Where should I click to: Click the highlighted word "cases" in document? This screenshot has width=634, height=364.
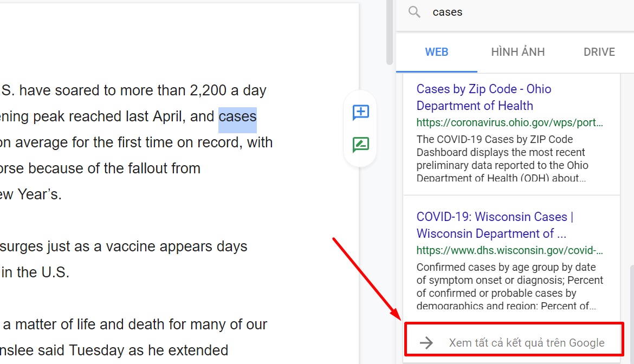click(x=237, y=117)
